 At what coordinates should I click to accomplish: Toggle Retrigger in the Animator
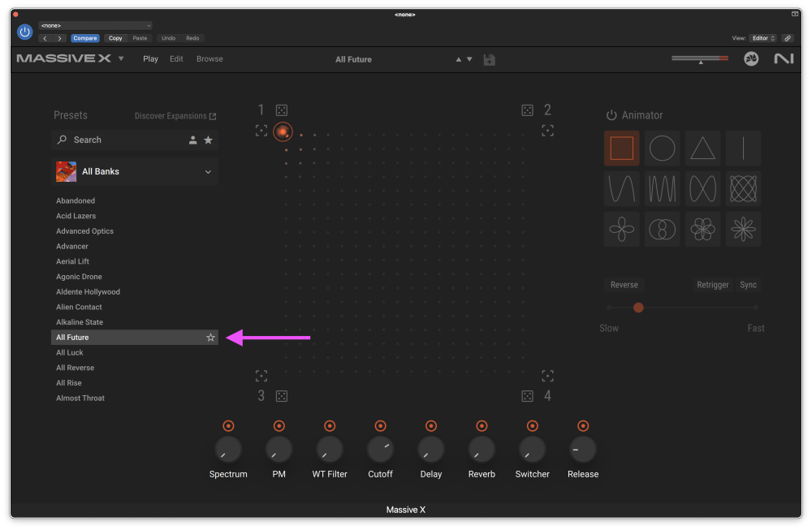pyautogui.click(x=713, y=285)
